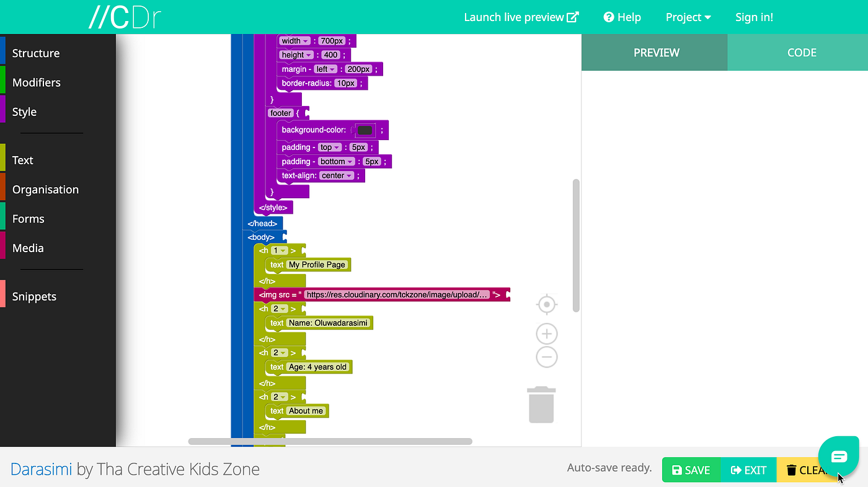Open the margin side dropdown showing left
868x487 pixels.
pyautogui.click(x=327, y=69)
